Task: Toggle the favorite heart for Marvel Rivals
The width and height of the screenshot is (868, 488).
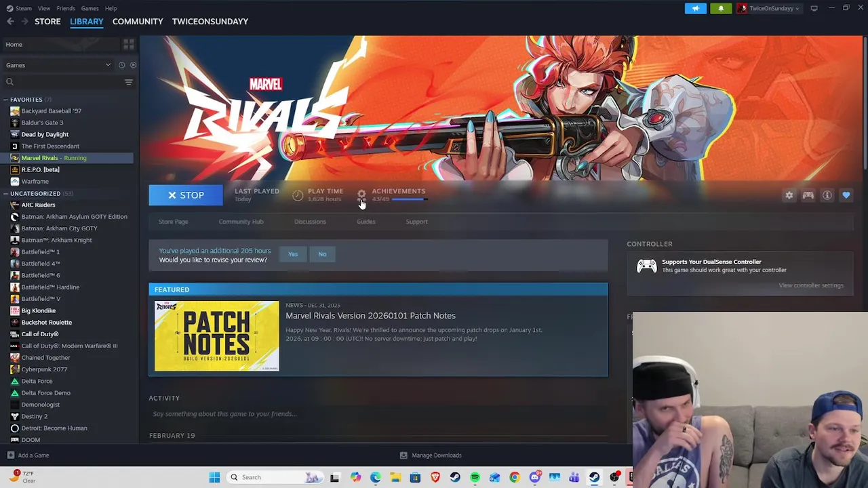Action: [846, 195]
